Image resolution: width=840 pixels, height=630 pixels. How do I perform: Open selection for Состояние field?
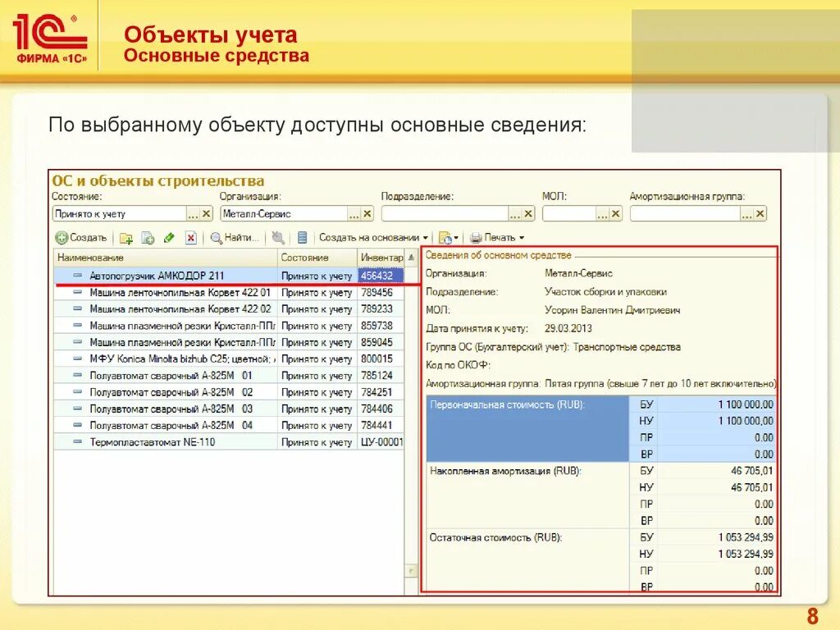click(x=193, y=214)
